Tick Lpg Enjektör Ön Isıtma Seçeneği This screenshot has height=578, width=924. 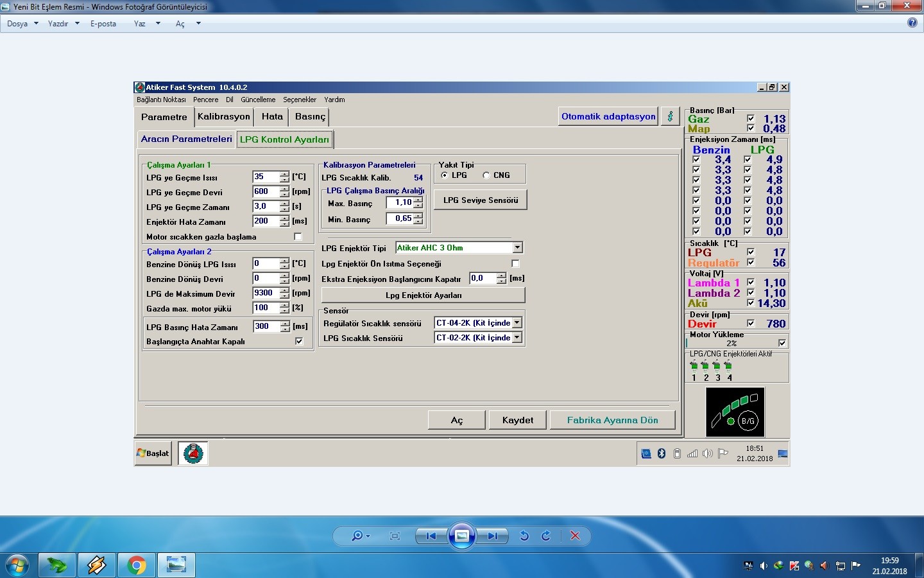515,263
